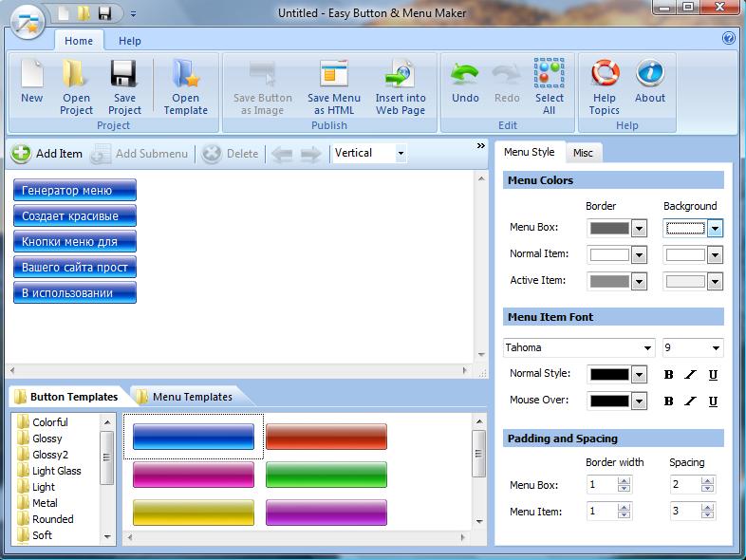The width and height of the screenshot is (746, 560).
Task: Select the Генератор меню button
Action: [x=75, y=191]
